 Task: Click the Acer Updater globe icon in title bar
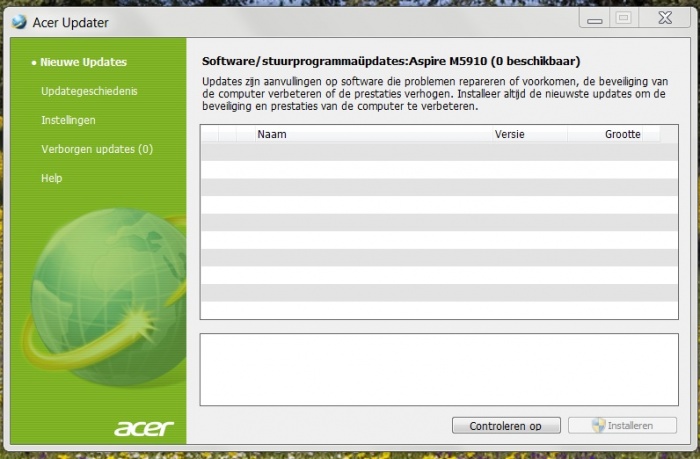click(19, 22)
